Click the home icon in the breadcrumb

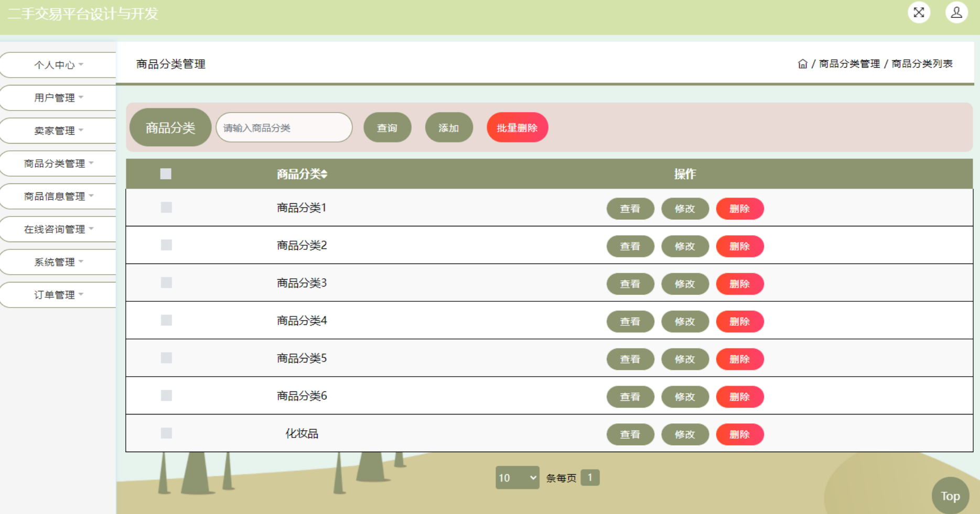[x=802, y=64]
